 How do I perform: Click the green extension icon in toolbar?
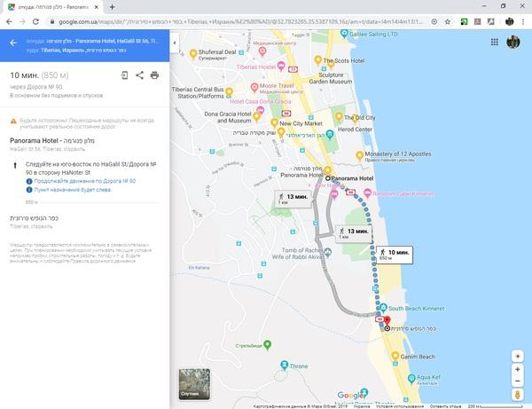[x=464, y=21]
